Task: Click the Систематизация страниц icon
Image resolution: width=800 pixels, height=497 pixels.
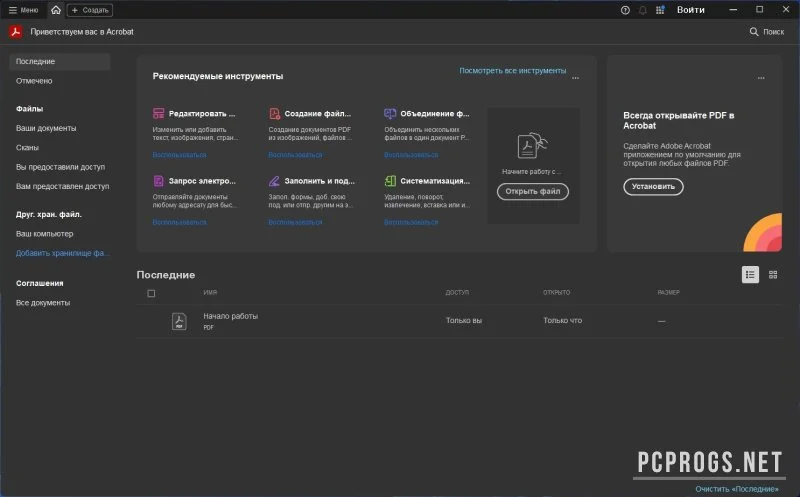Action: (x=390, y=181)
